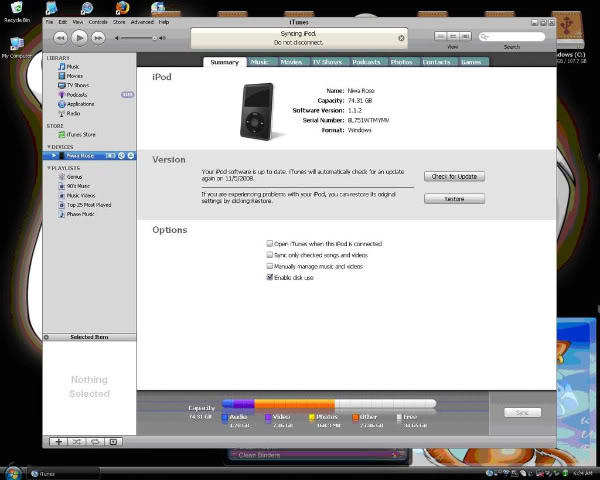
Task: Focus the Search field
Action: [x=512, y=36]
